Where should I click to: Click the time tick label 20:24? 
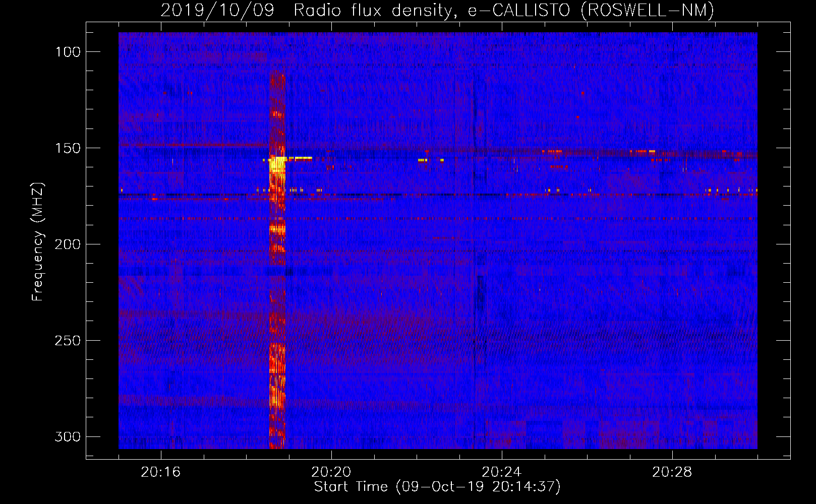(502, 472)
